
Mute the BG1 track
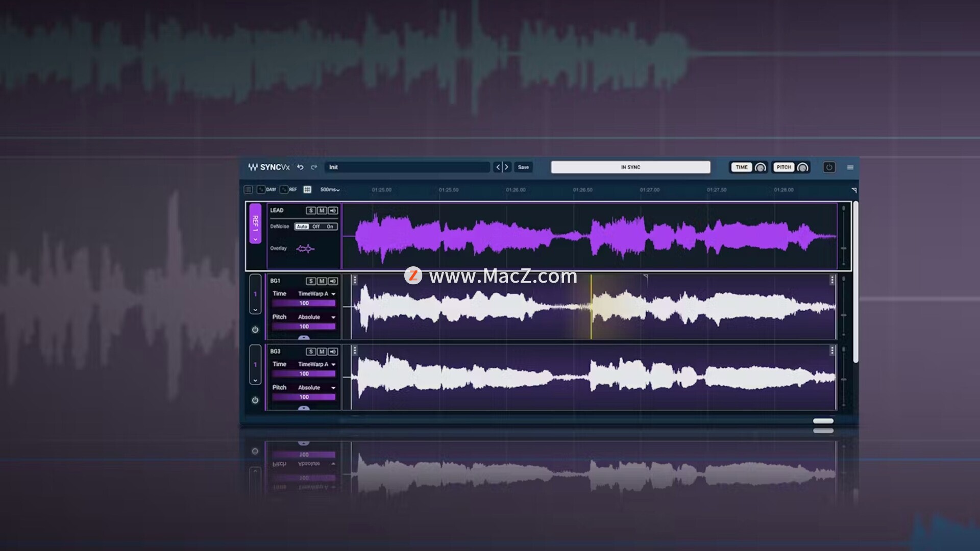[322, 281]
